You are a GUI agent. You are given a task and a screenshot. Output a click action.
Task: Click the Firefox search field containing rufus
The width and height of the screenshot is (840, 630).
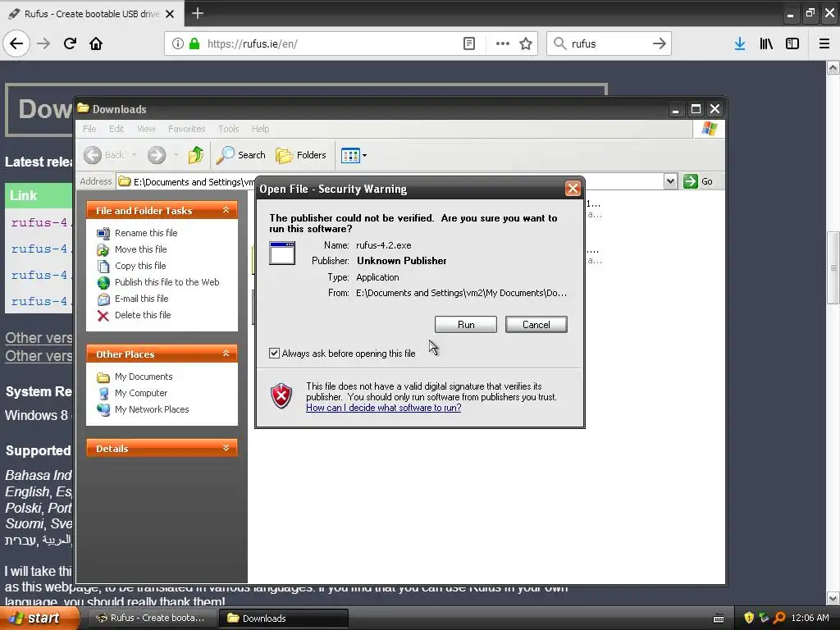608,43
